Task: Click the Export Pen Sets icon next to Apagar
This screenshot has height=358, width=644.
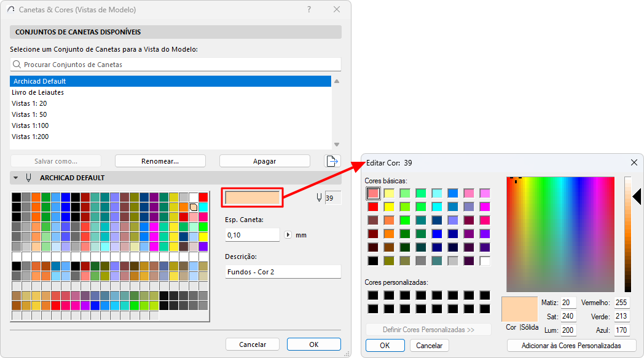Action: (332, 160)
